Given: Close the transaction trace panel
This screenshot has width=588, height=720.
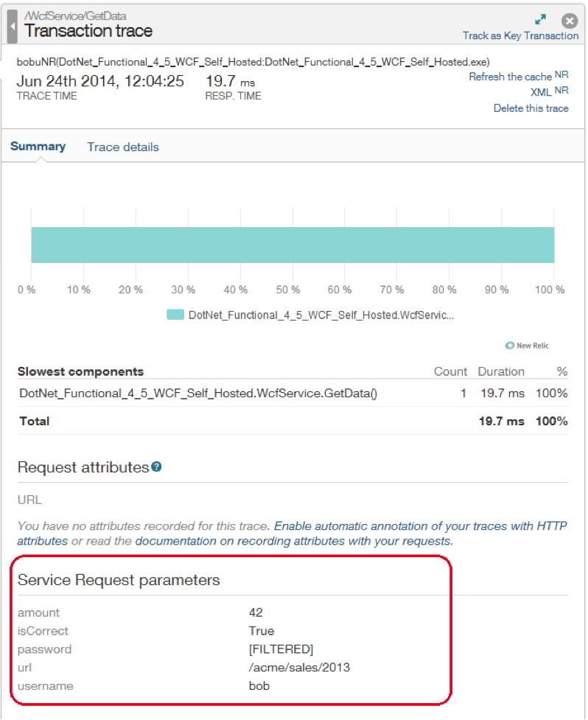Looking at the screenshot, I should click(570, 21).
